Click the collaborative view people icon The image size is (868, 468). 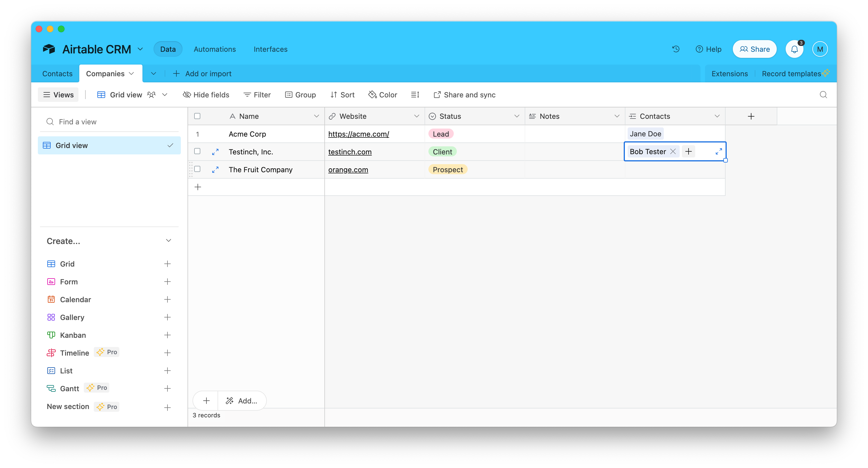(151, 95)
